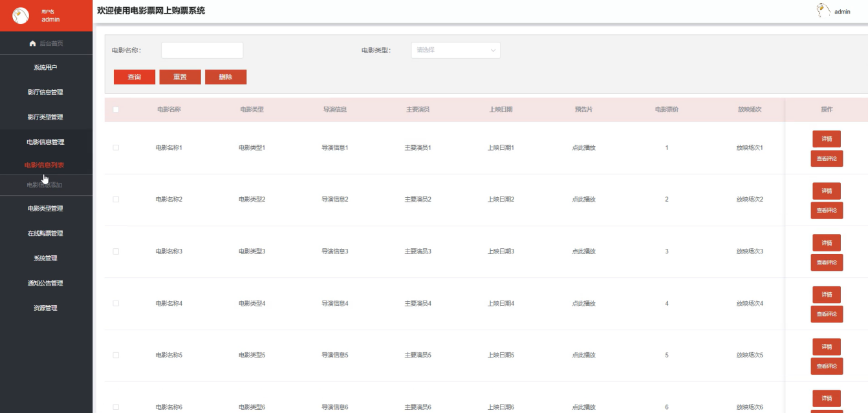Click the 放映场次 column header
Screen dimensions: 868x413
click(x=750, y=110)
